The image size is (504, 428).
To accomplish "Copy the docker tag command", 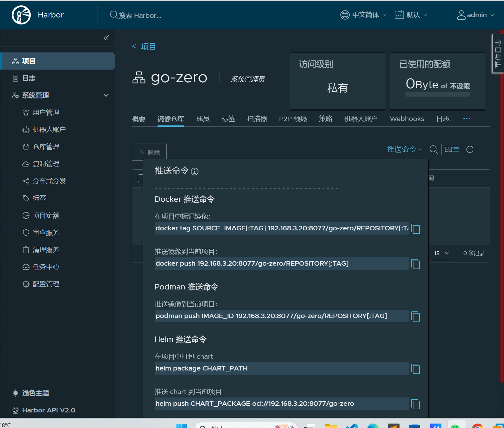I will (415, 229).
